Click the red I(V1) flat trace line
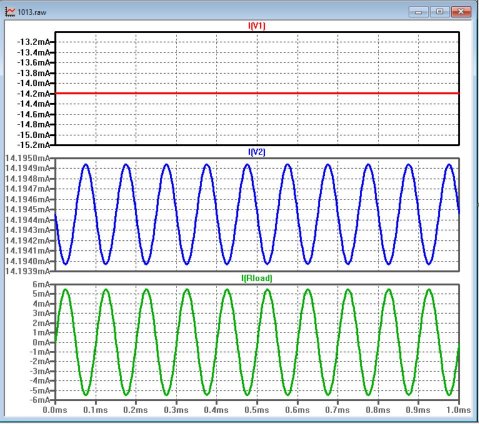This screenshot has height=424, width=479. tap(257, 93)
